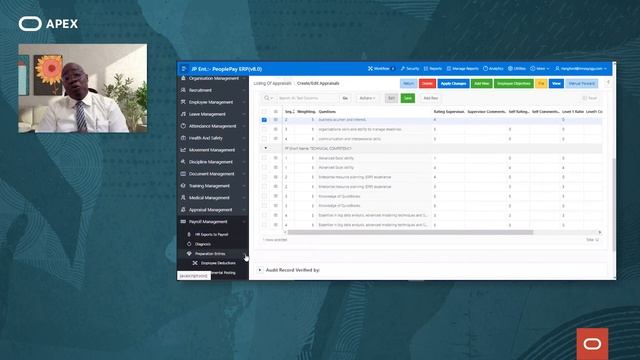Click the red Delete button

tap(427, 83)
